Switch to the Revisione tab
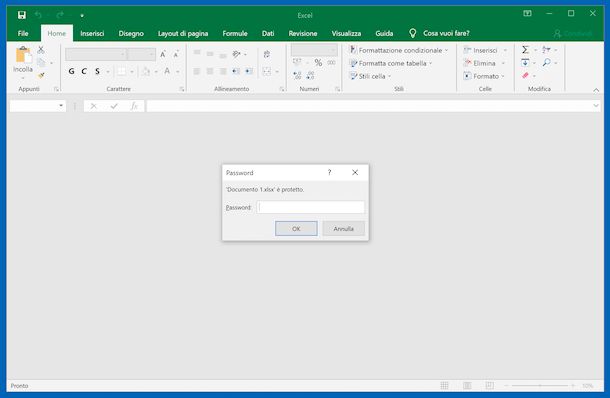This screenshot has height=398, width=610. [x=303, y=33]
